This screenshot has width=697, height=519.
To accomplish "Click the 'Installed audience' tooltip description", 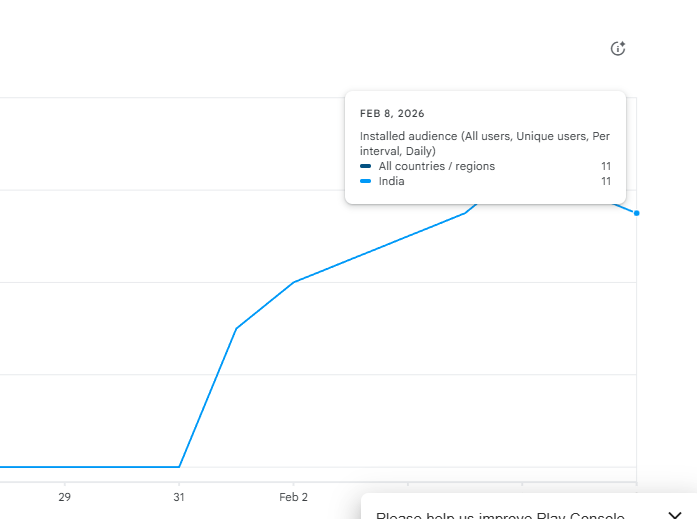I will (x=484, y=143).
